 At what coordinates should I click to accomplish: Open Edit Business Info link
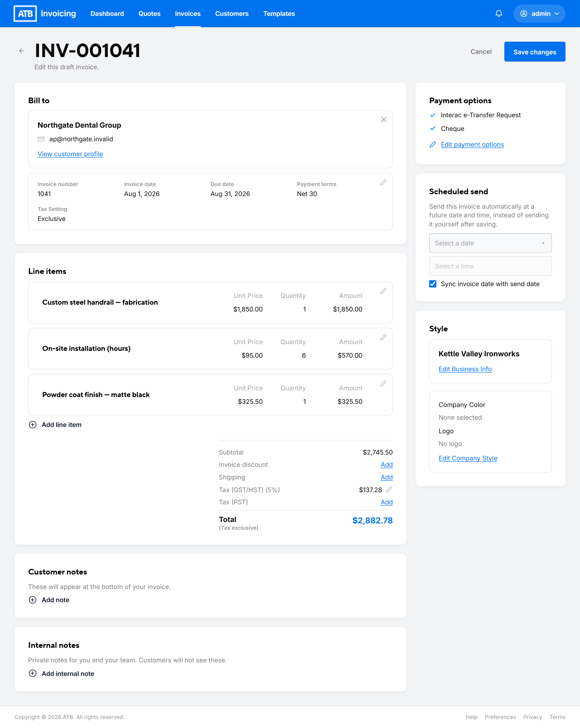point(465,369)
